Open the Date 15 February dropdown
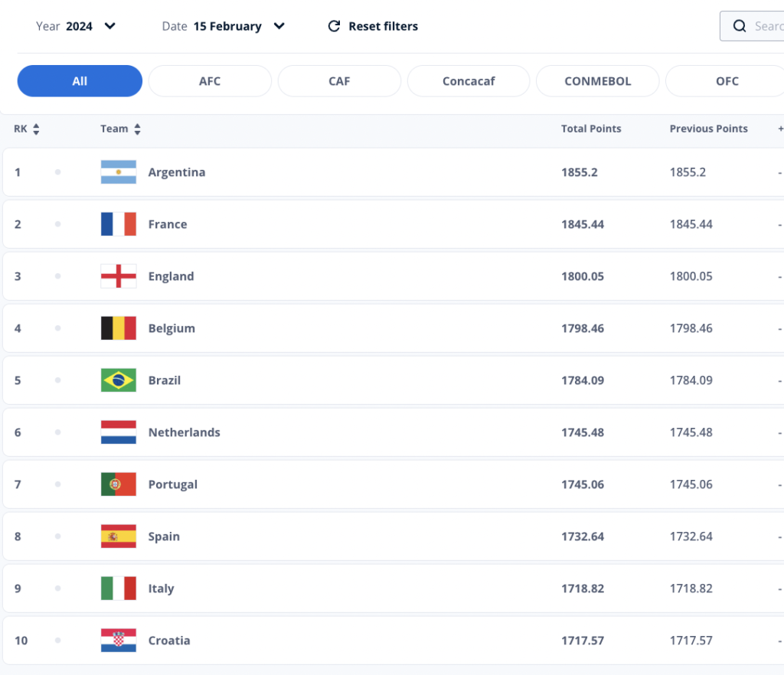784x675 pixels. pos(224,26)
